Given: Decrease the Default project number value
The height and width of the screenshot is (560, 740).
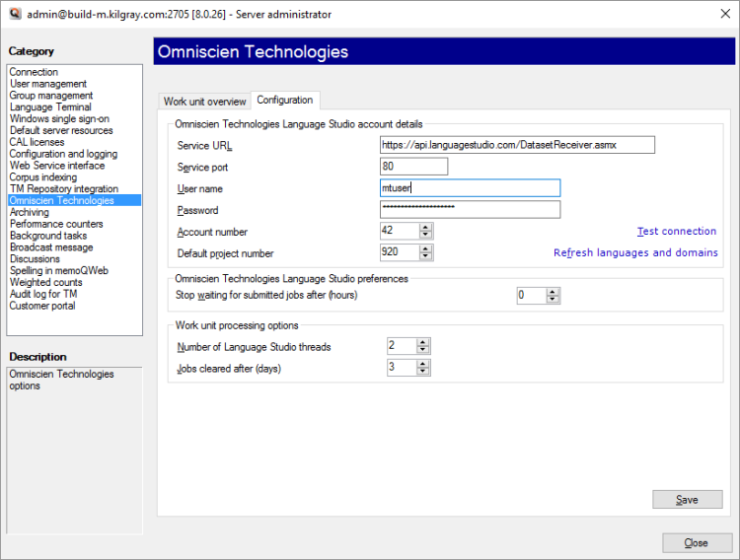Looking at the screenshot, I should pyautogui.click(x=425, y=257).
